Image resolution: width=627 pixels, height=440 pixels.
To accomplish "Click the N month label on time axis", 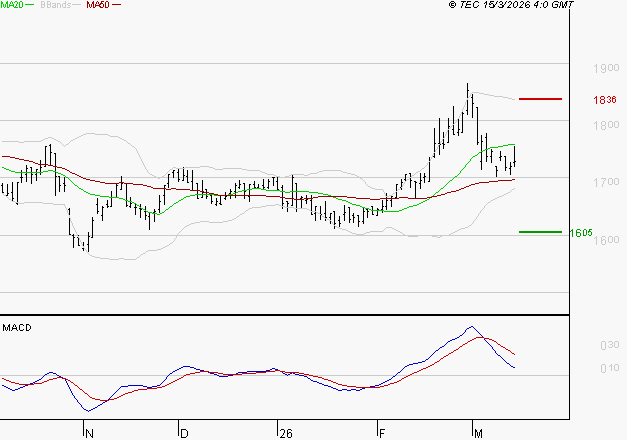I will 90,434.
